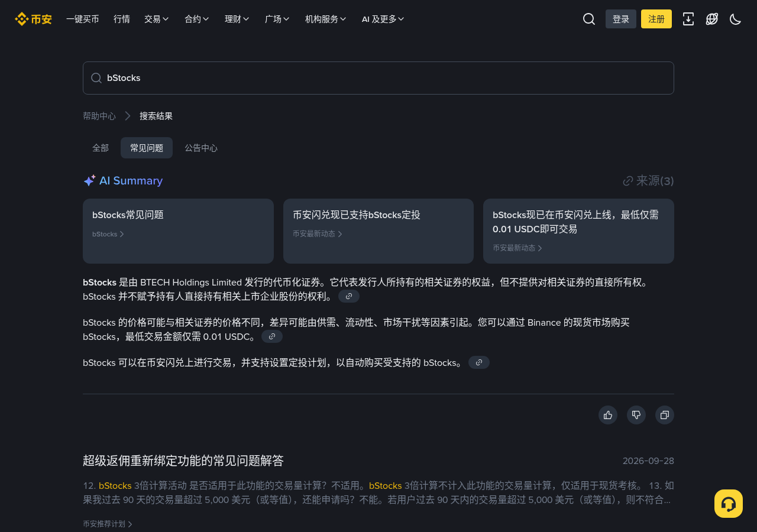Open the 币安推荐计划 category link

pyautogui.click(x=108, y=524)
